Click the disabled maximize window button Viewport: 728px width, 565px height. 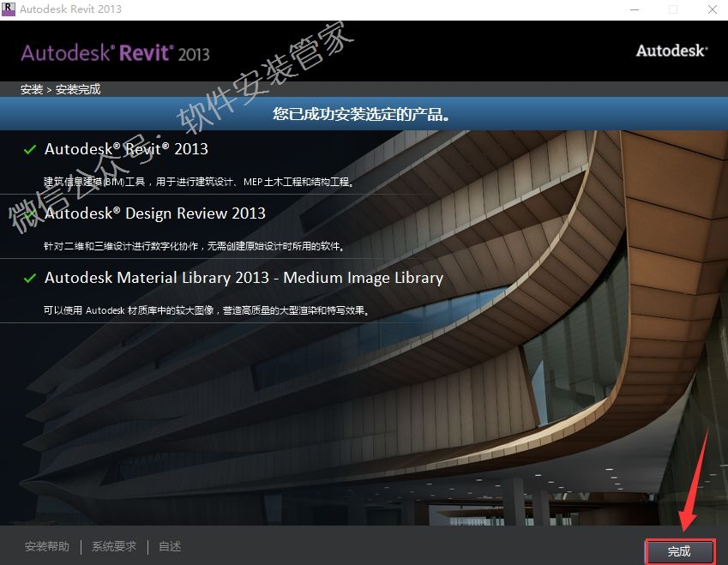click(672, 9)
